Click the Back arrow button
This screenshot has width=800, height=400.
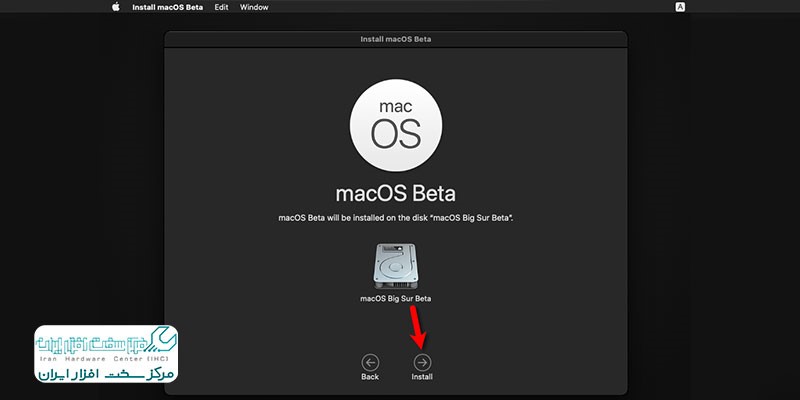(370, 363)
